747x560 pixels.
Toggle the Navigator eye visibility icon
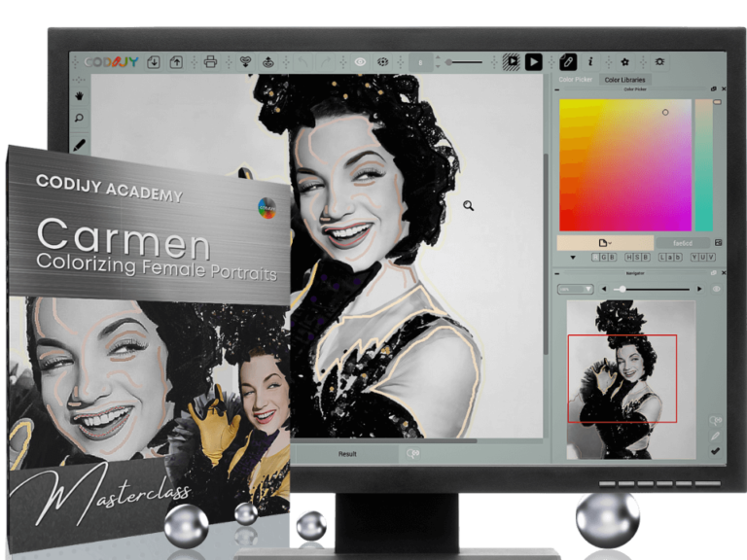[716, 289]
